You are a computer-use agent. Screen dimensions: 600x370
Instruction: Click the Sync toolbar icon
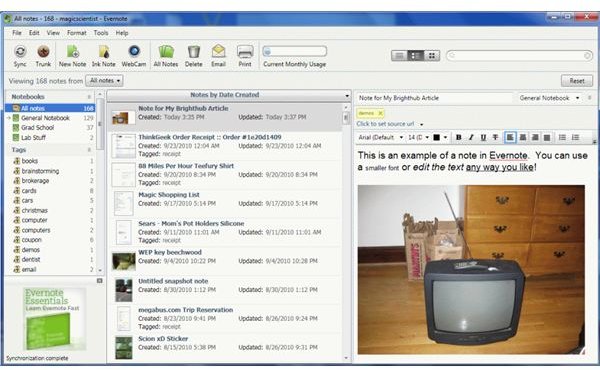(20, 56)
